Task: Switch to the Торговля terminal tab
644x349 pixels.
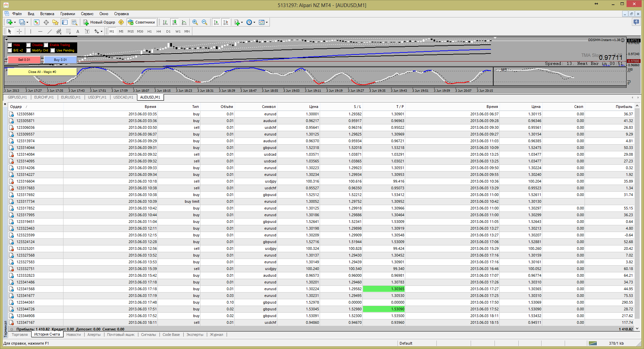Action: (19, 335)
